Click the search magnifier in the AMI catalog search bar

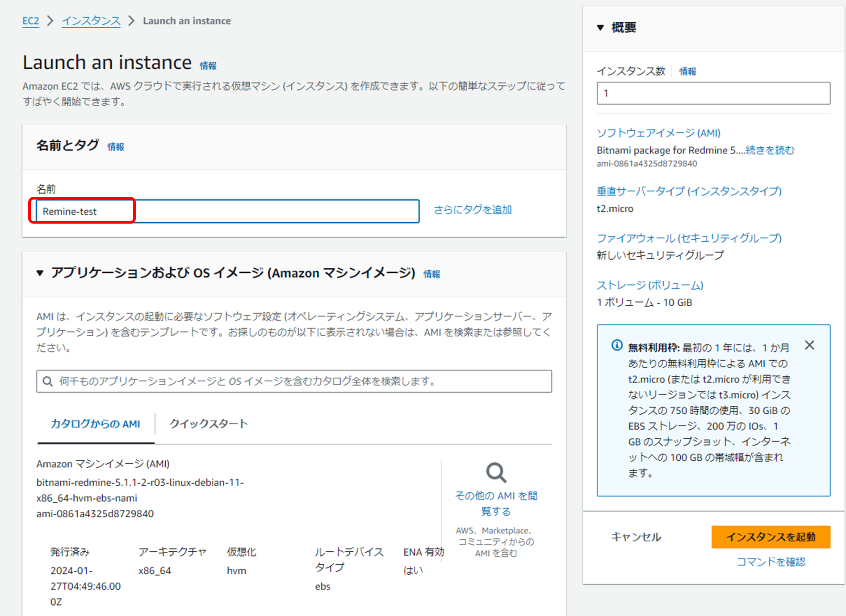47,381
